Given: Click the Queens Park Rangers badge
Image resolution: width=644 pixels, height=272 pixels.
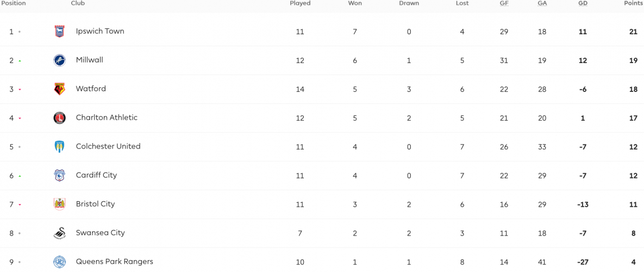Looking at the screenshot, I should tap(60, 262).
